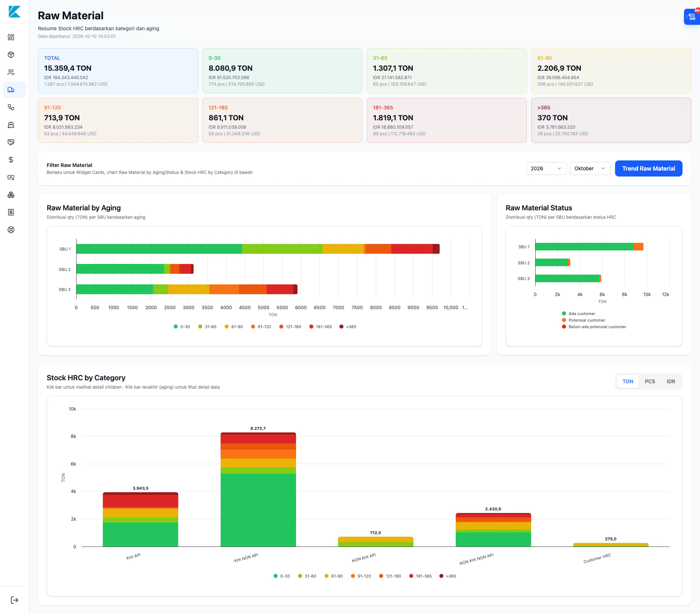Click the logout icon at sidebar bottom
The width and height of the screenshot is (700, 614).
(x=15, y=600)
